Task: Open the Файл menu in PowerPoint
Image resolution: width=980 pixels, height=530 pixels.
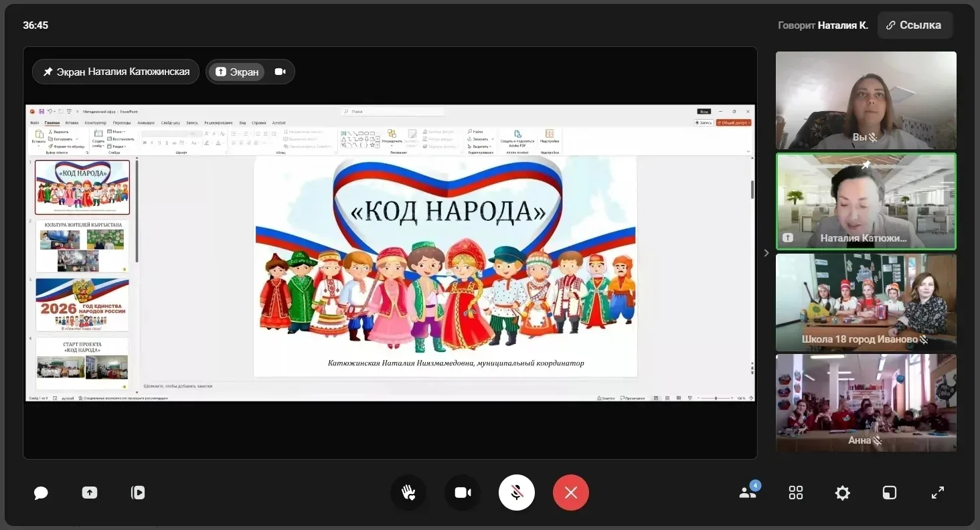Action: [x=35, y=123]
